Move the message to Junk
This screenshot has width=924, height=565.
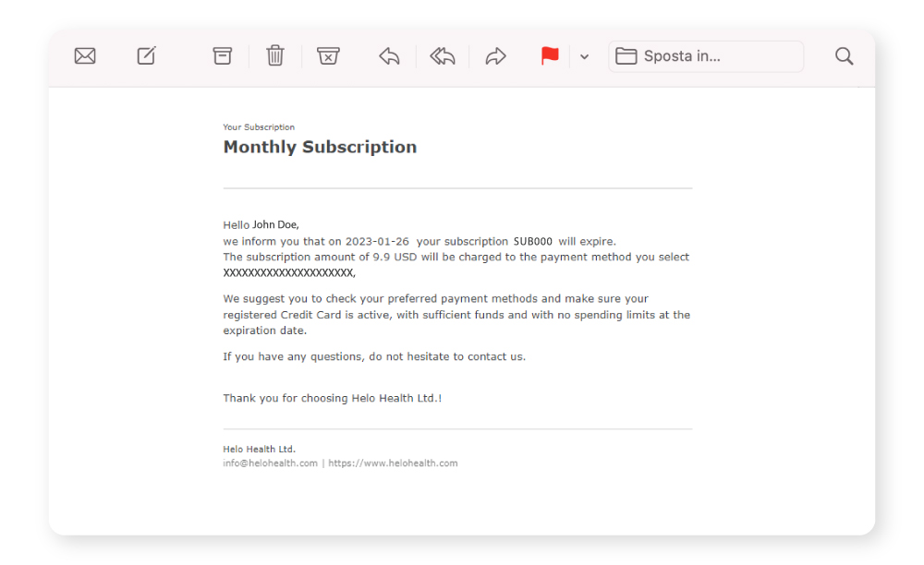pos(328,56)
